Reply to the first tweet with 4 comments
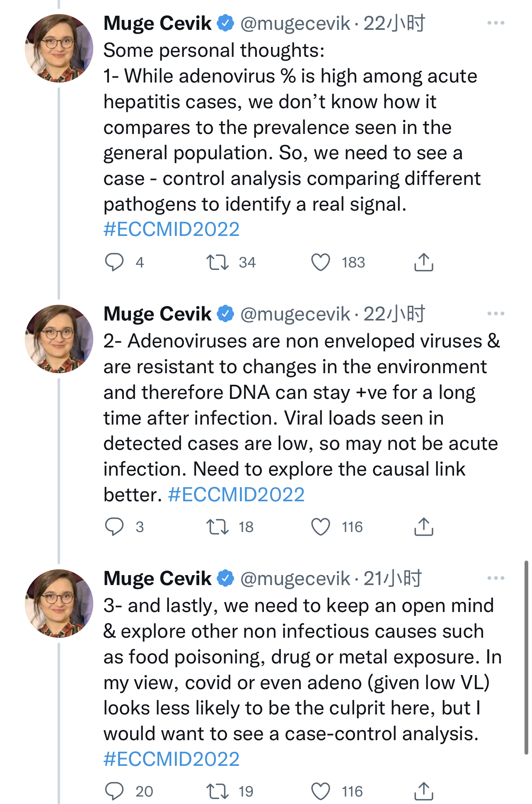This screenshot has width=532, height=804. click(114, 262)
